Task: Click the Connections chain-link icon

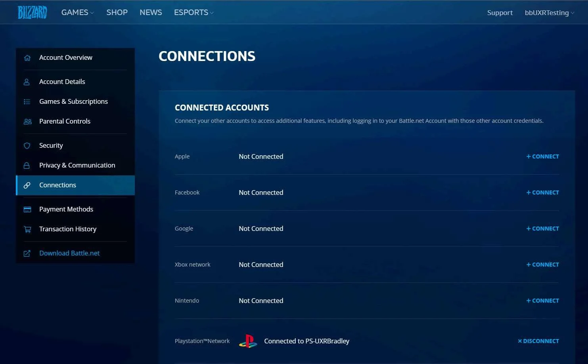Action: (27, 185)
